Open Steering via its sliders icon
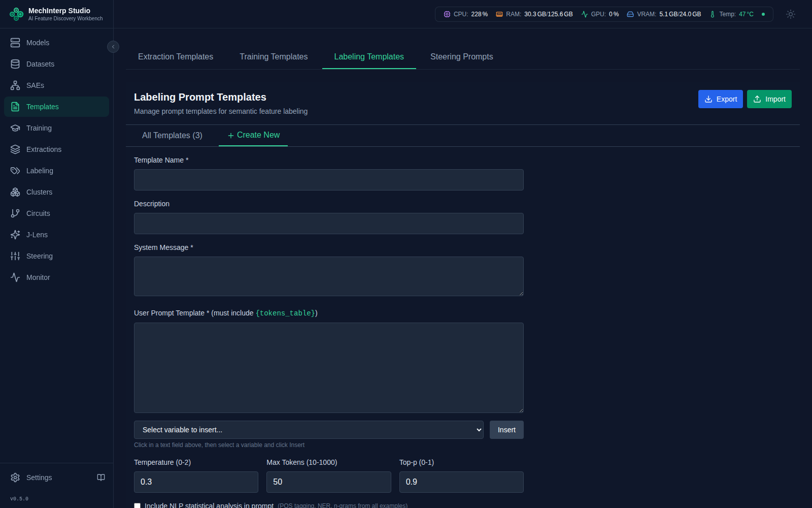 pos(15,256)
